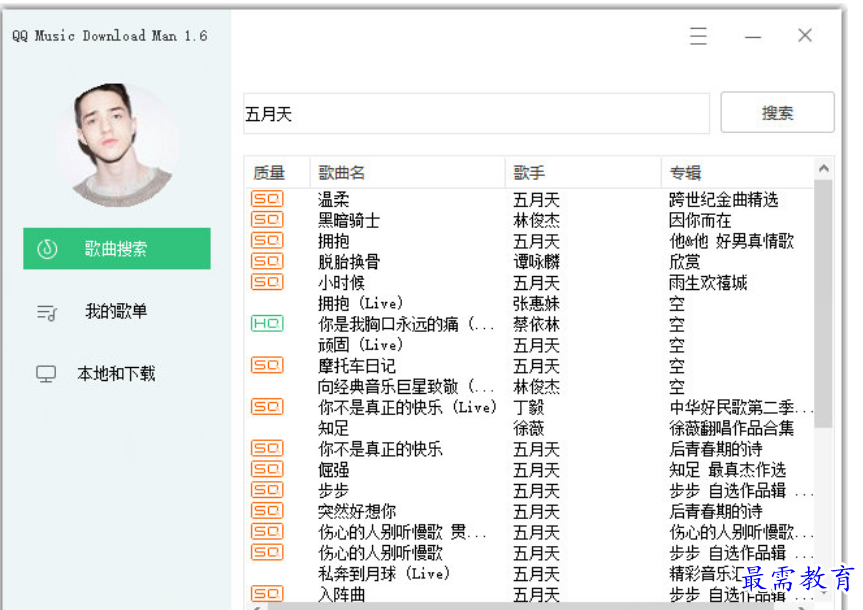This screenshot has height=610, width=863.
Task: Select the song 小时候
Action: tap(341, 282)
